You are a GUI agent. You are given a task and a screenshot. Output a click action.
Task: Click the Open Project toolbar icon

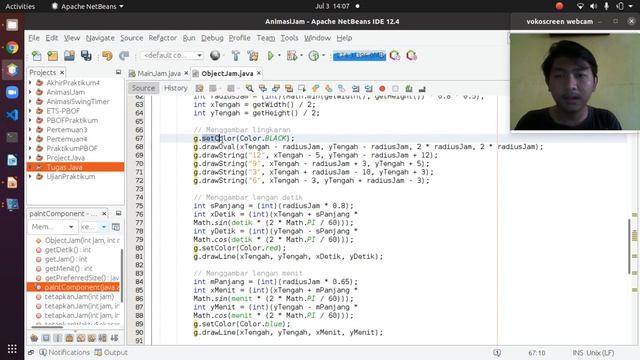[x=69, y=56]
